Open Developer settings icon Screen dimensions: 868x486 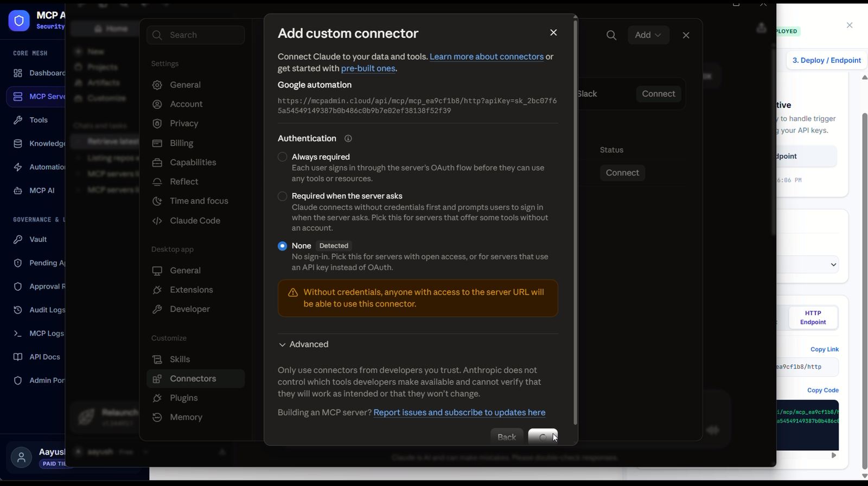tap(157, 309)
